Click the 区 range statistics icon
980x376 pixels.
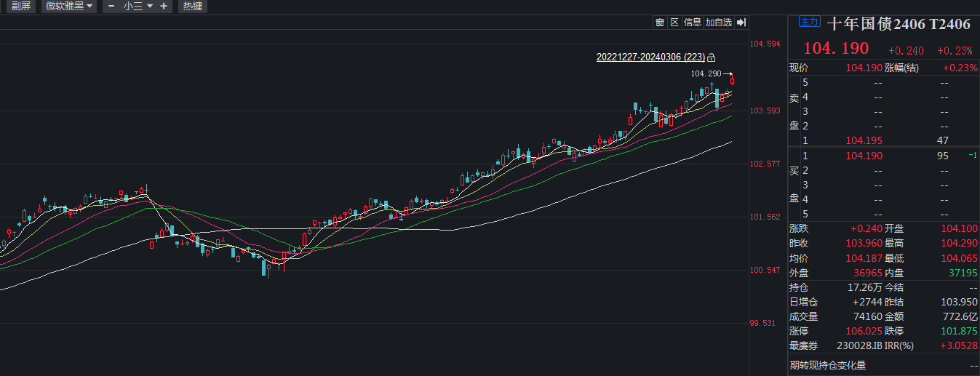coord(674,23)
